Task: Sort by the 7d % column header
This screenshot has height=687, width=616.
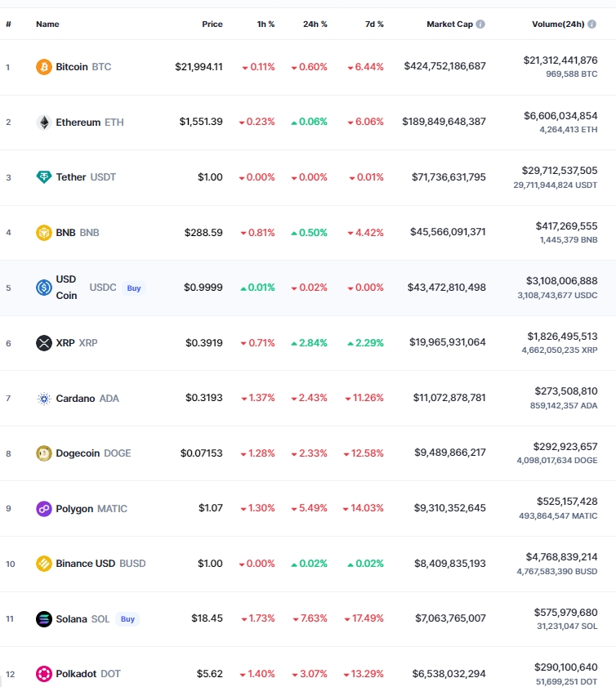Action: click(x=374, y=24)
